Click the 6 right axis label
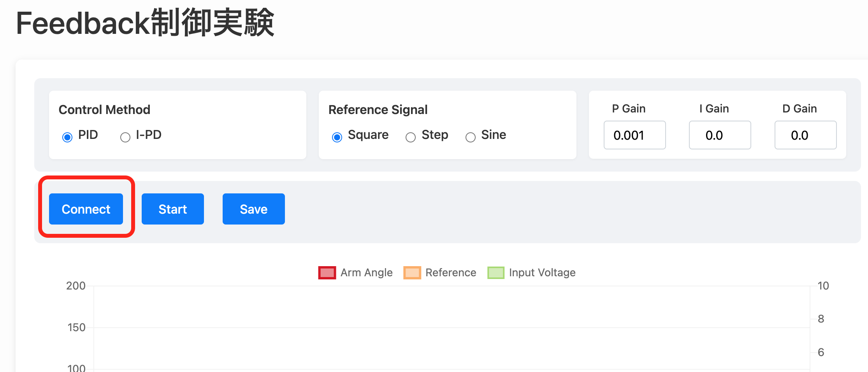 (821, 352)
